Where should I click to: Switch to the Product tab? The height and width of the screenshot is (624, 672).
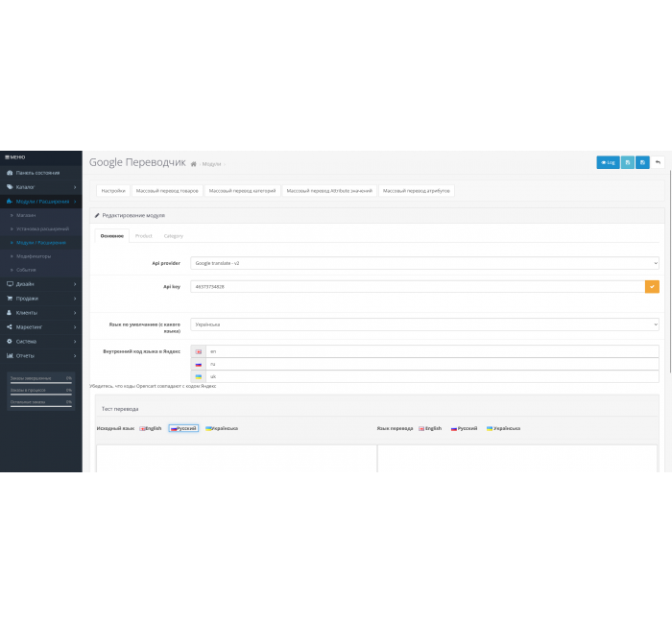click(x=144, y=236)
